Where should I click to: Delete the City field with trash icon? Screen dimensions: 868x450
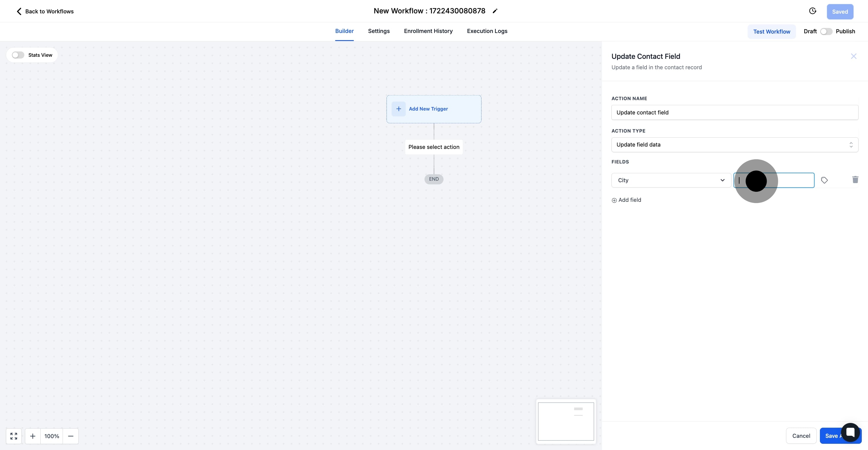[855, 180]
